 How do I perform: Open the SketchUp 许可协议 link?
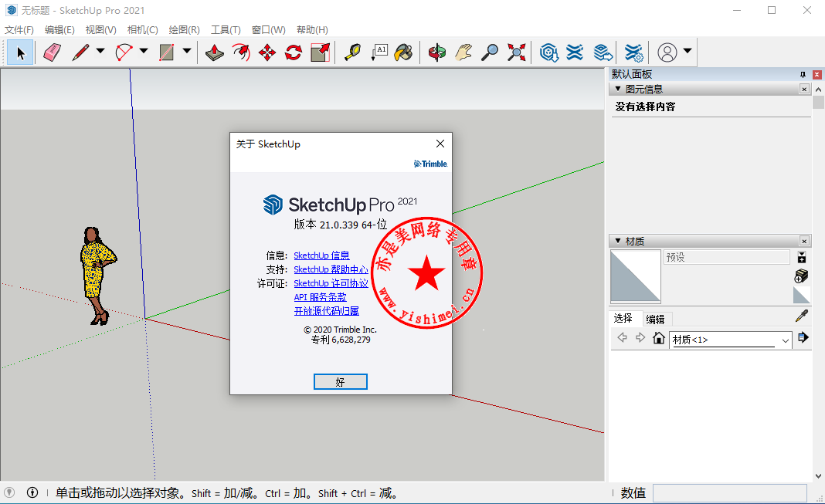coord(331,283)
